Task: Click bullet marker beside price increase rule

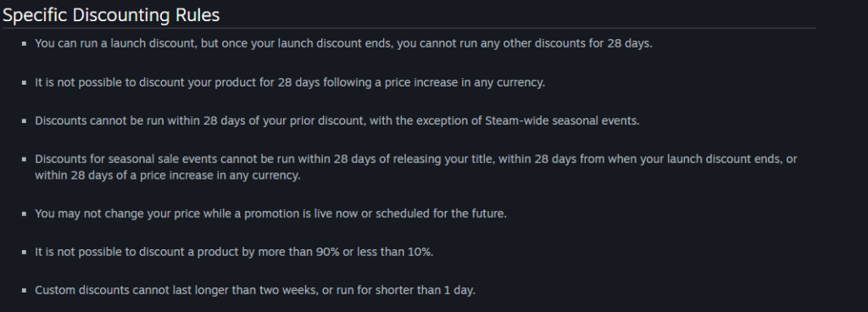Action: click(x=25, y=82)
